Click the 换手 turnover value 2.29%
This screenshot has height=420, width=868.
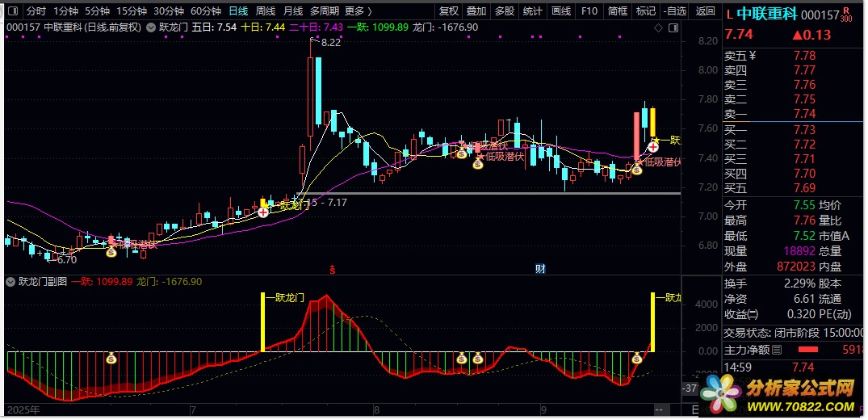(x=799, y=283)
